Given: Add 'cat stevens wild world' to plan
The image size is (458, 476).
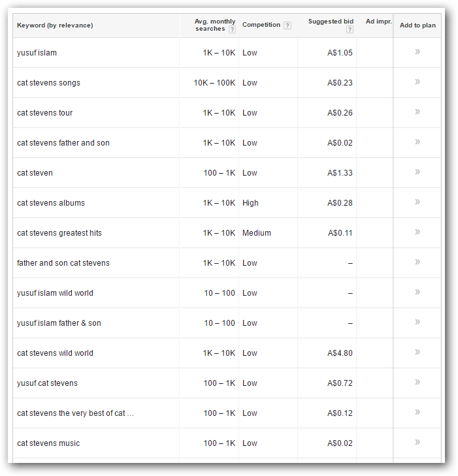Looking at the screenshot, I should pos(417,352).
